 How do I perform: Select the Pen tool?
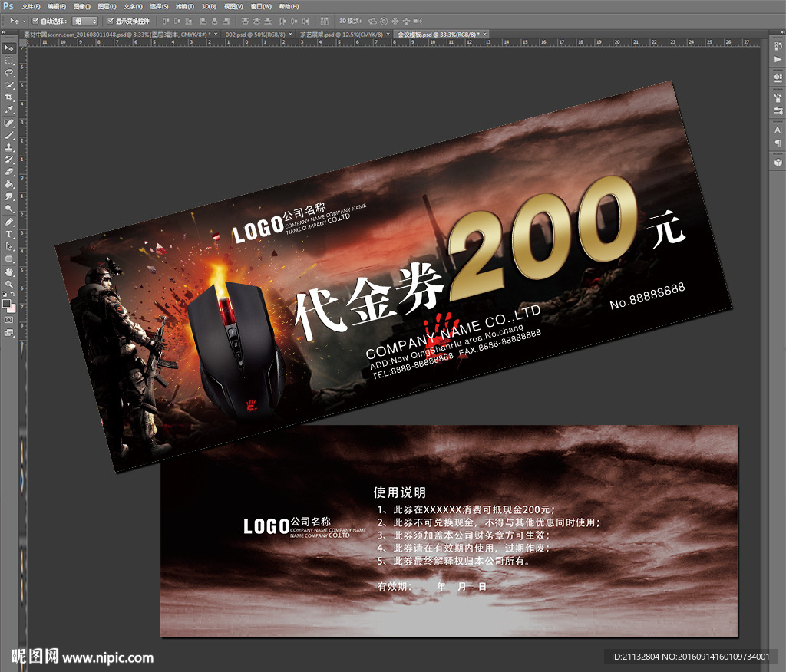pos(9,222)
